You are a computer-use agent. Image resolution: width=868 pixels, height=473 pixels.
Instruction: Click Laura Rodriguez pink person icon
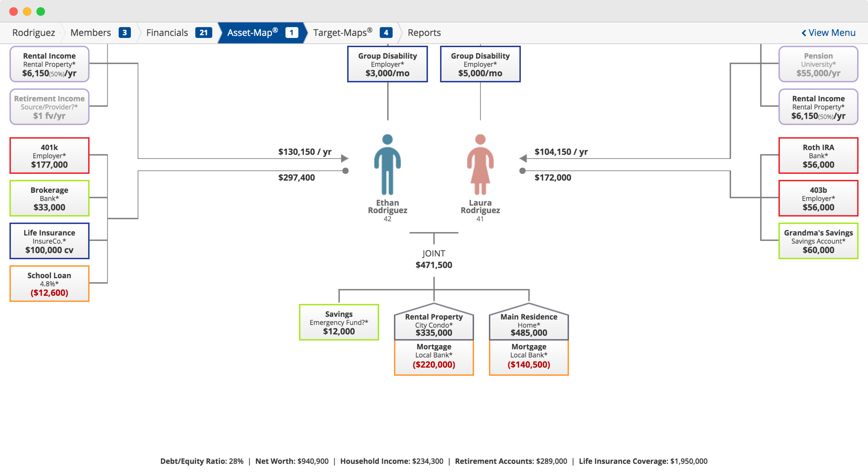[480, 164]
